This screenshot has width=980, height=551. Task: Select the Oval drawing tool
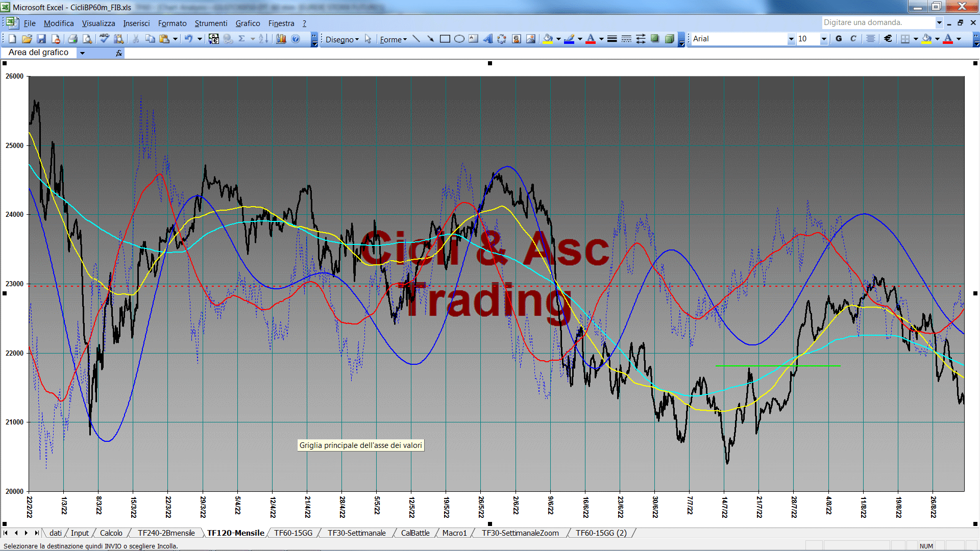point(459,39)
